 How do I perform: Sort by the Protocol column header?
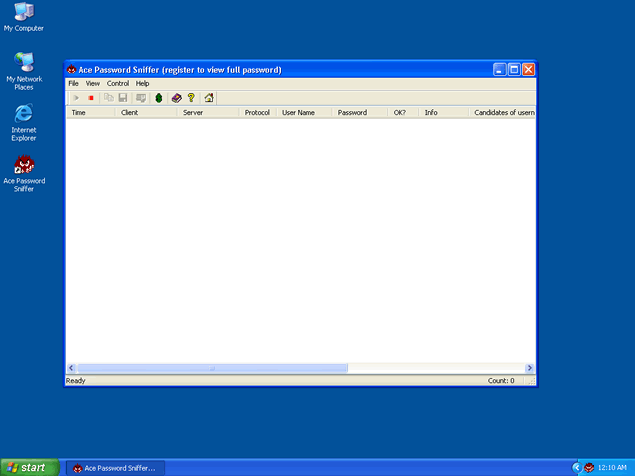pos(257,113)
